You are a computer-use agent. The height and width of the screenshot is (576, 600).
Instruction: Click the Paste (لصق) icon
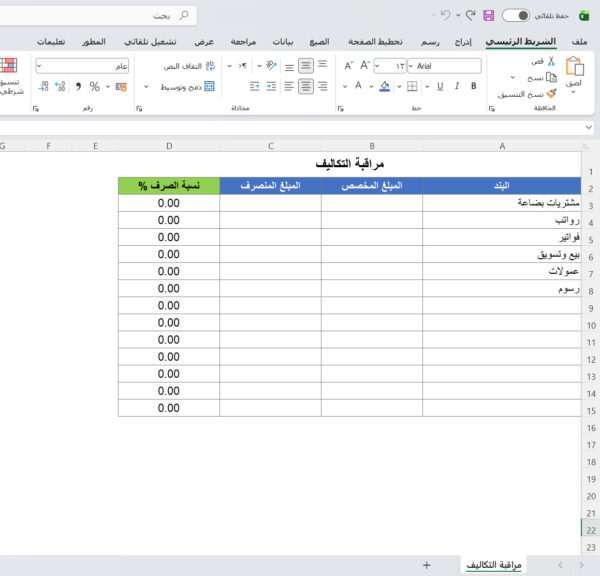(x=575, y=68)
